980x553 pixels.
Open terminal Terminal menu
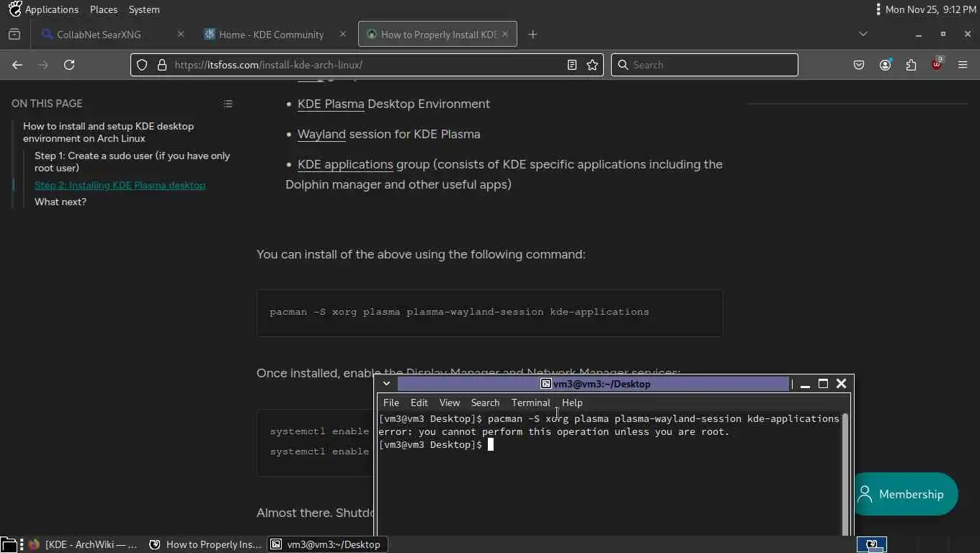[x=530, y=403]
